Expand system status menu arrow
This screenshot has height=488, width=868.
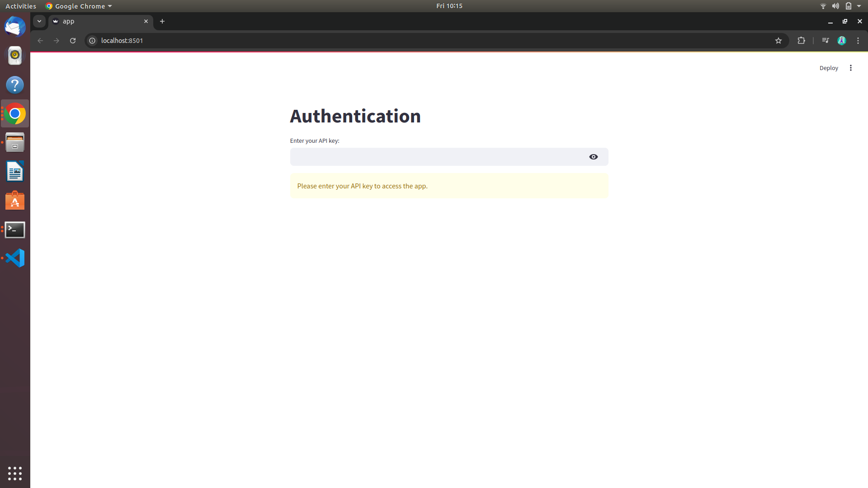point(859,6)
